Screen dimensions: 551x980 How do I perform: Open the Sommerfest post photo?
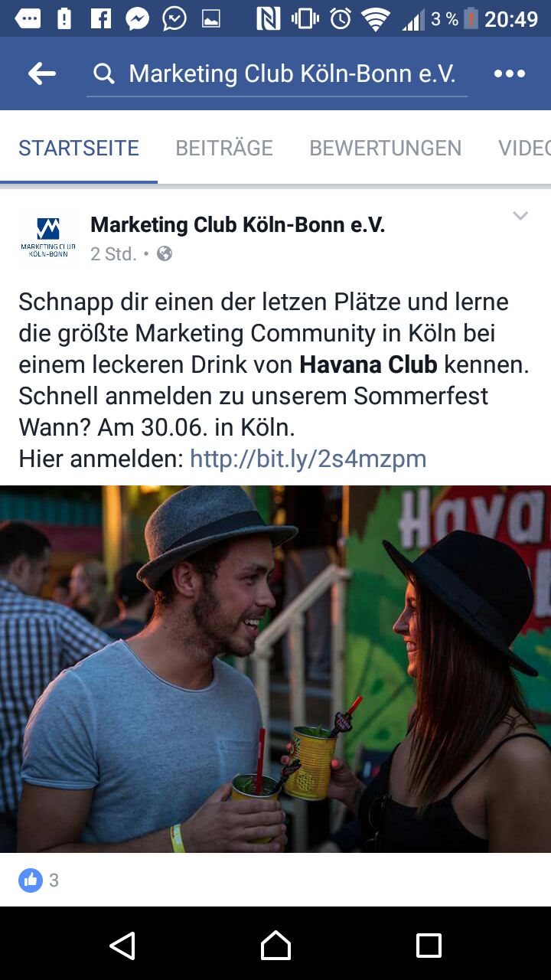(275, 669)
